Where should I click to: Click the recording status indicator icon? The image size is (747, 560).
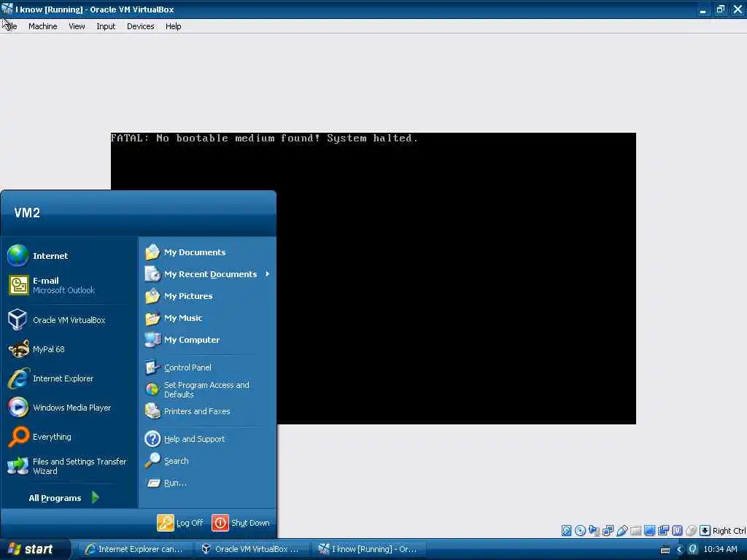(x=663, y=531)
